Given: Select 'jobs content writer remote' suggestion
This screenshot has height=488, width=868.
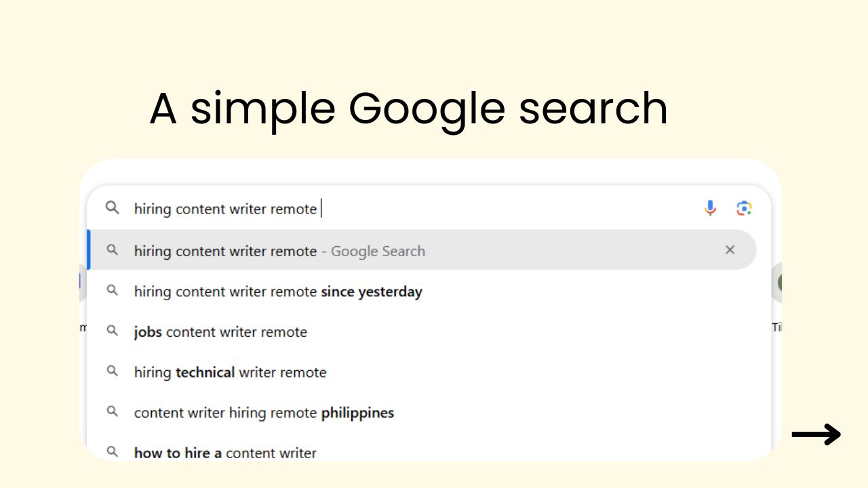Looking at the screenshot, I should [220, 332].
